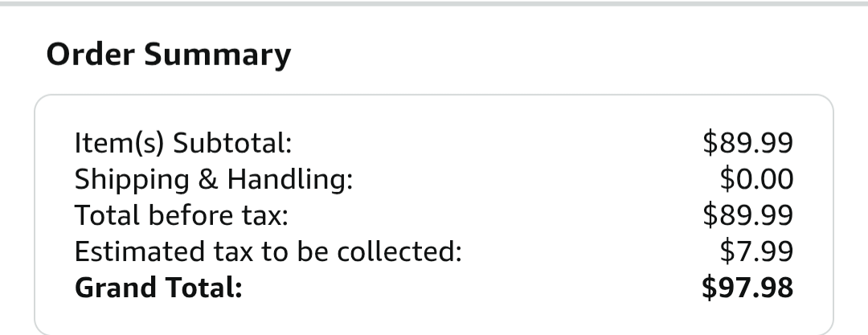Click the $0.00 shipping amount
868x335 pixels.
click(756, 179)
